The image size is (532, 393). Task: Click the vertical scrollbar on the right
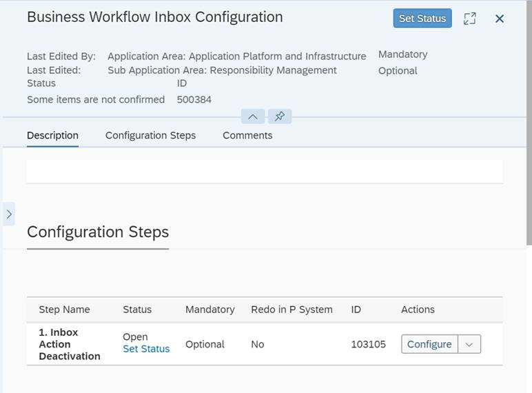[529, 122]
